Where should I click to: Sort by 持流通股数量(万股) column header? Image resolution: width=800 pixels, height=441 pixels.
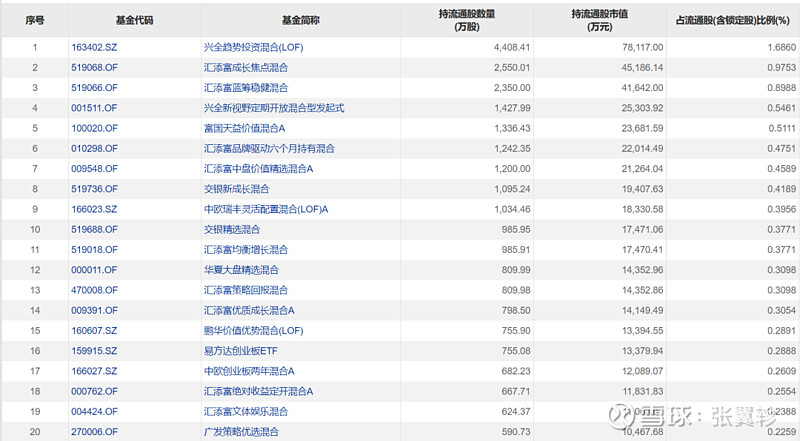pos(467,20)
